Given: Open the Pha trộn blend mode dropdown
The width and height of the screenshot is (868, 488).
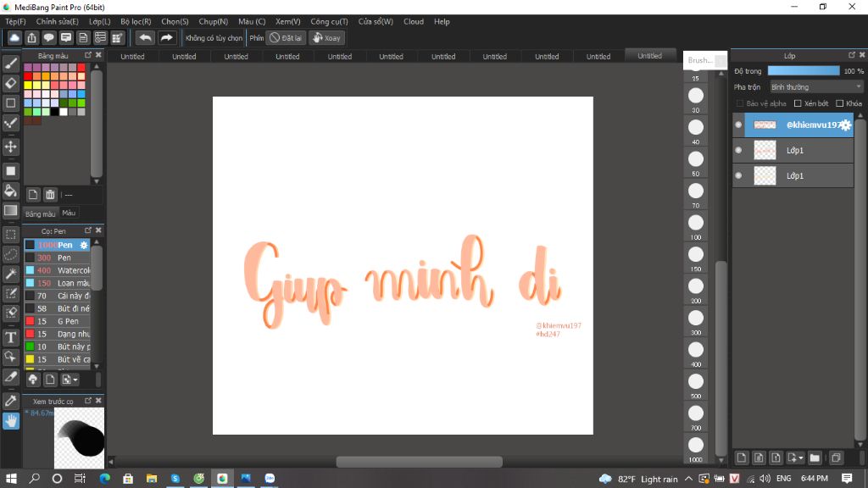Looking at the screenshot, I should click(x=815, y=86).
